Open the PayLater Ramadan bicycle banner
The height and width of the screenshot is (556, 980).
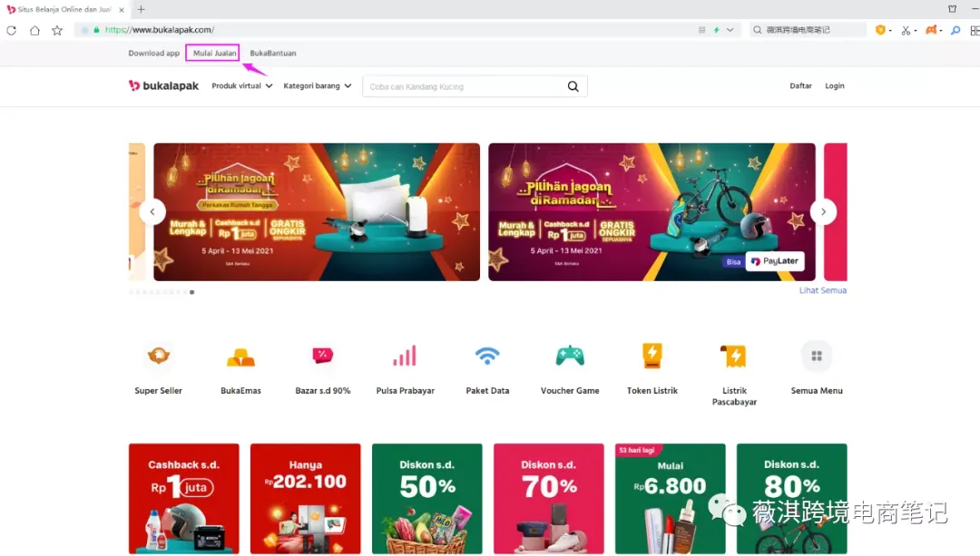pos(652,211)
